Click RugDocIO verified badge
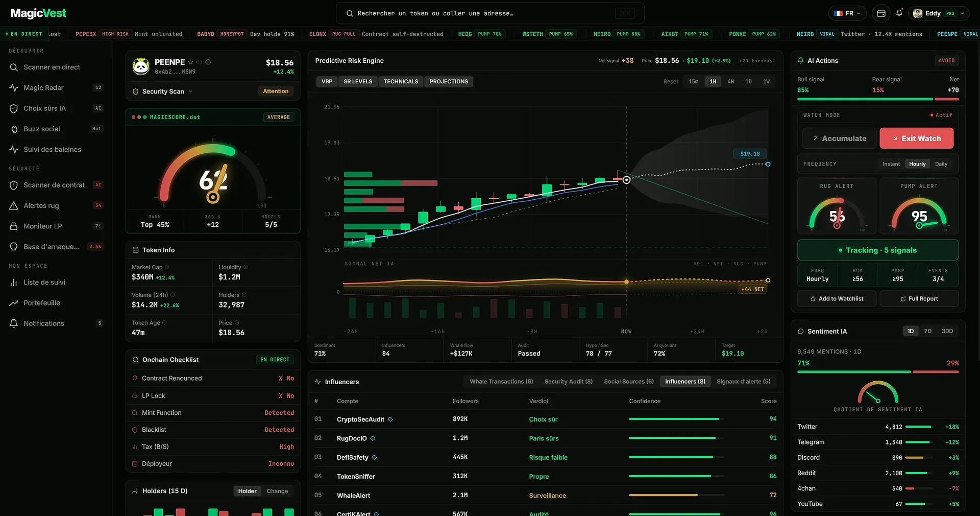This screenshot has width=980, height=516. point(373,438)
